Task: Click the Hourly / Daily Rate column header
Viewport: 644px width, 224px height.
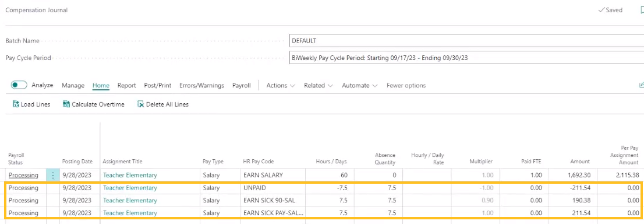Action: (x=427, y=158)
